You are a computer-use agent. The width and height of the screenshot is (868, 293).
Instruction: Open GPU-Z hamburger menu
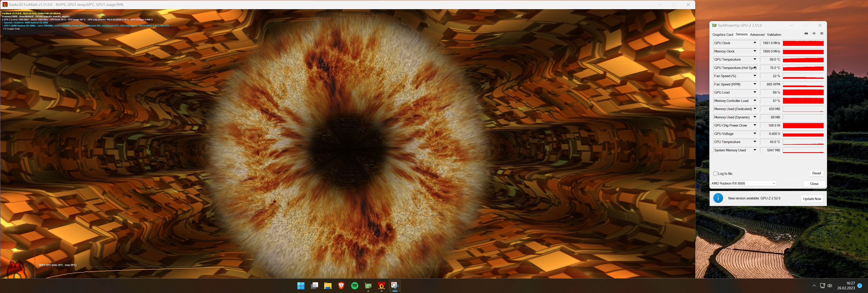pos(821,33)
